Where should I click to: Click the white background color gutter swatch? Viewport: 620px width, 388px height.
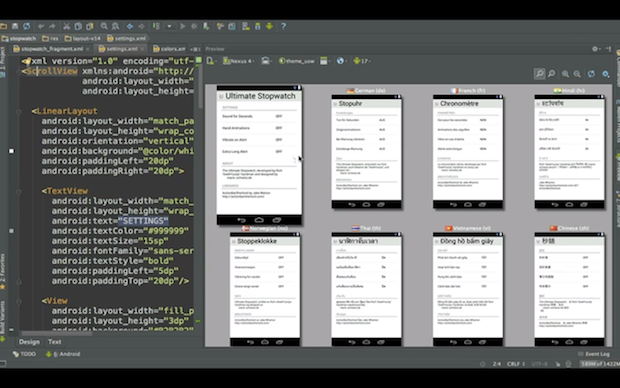click(11, 151)
